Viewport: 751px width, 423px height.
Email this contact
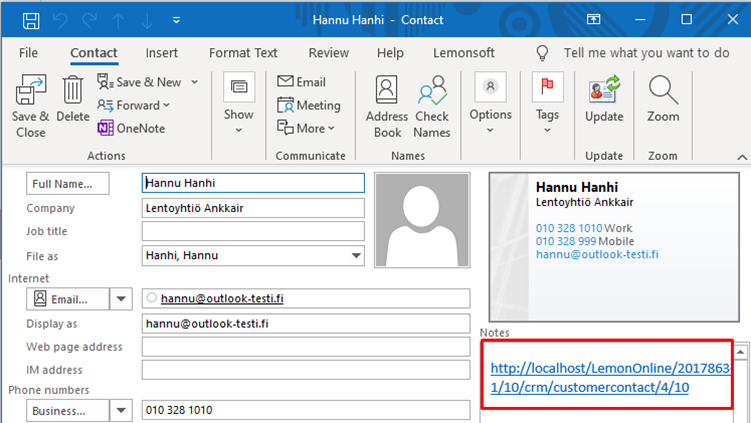tap(301, 82)
